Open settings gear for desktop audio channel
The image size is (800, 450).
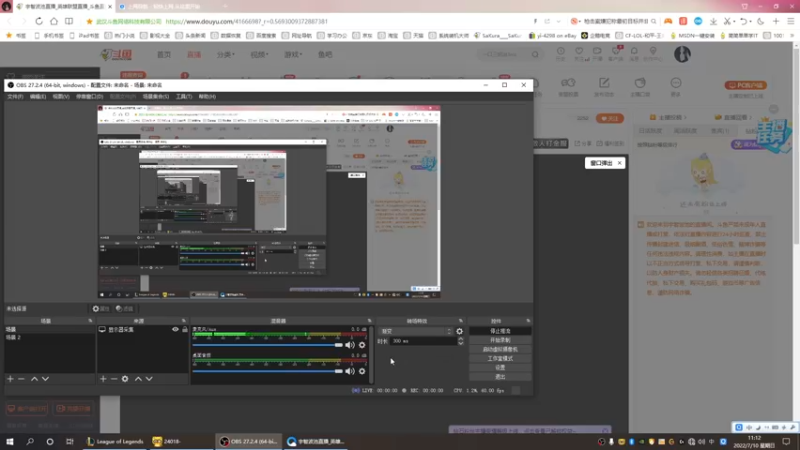click(x=362, y=371)
